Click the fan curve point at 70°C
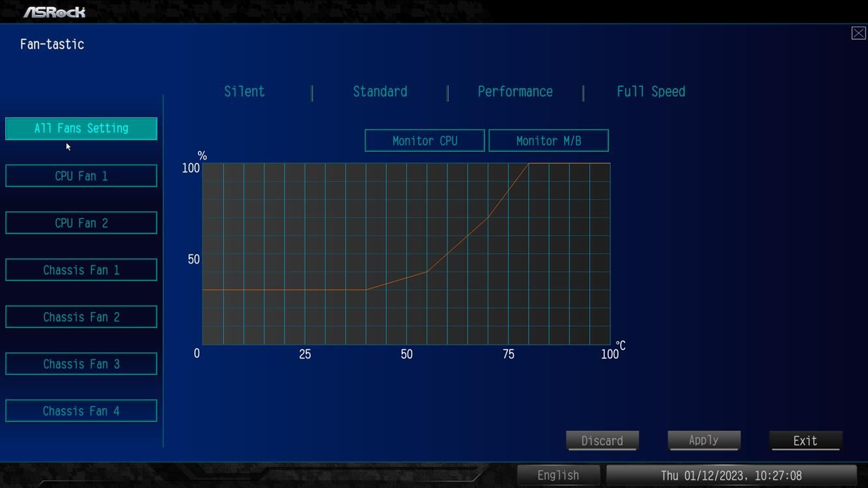868x488 pixels. point(488,217)
